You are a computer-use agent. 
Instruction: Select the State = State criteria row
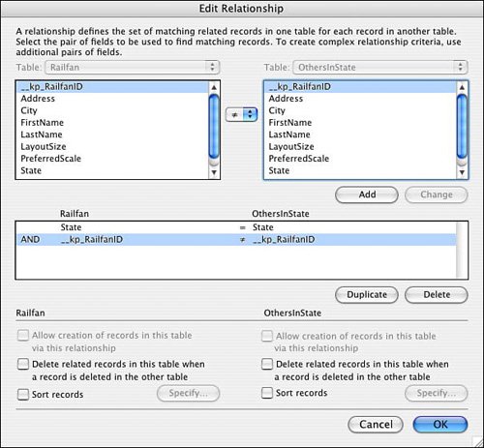click(236, 227)
